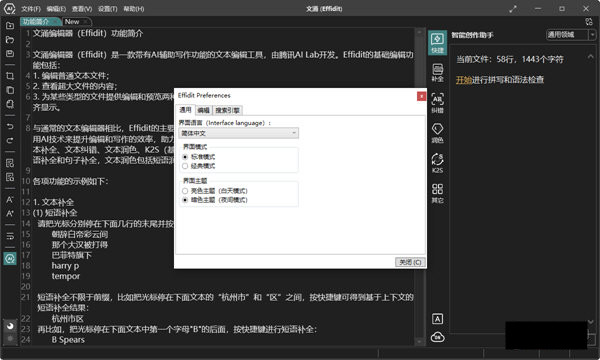This screenshot has height=360, width=600.
Task: Close Effidit Preferences with red X
Action: [421, 96]
